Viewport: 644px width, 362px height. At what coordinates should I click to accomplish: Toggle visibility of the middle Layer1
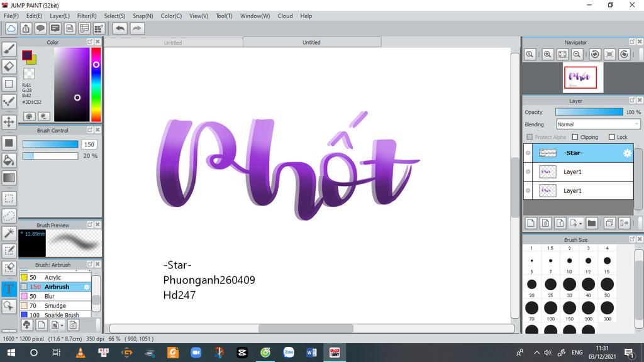[x=528, y=172]
